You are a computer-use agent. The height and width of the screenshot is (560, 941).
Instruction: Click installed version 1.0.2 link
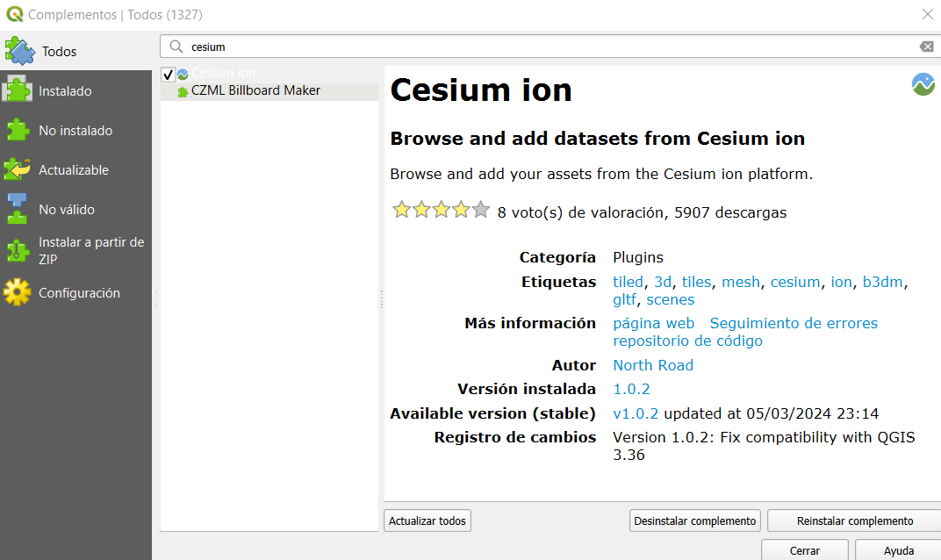coord(631,389)
